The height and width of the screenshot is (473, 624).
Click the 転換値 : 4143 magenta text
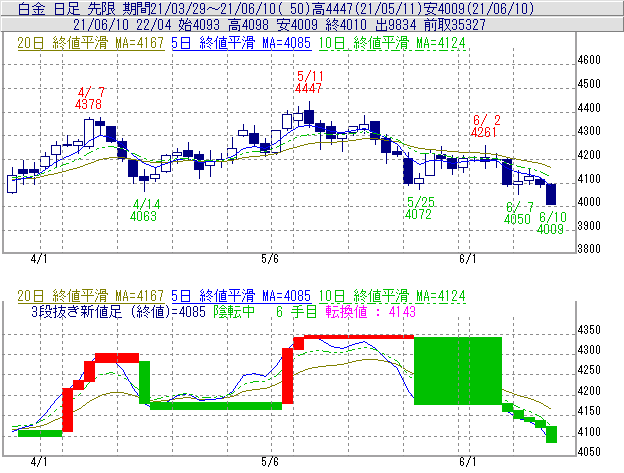click(x=370, y=312)
